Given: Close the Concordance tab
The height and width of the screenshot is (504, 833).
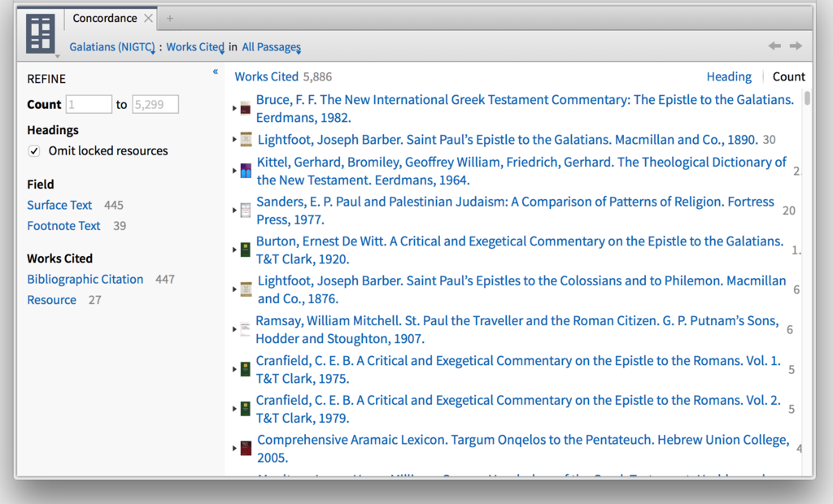Looking at the screenshot, I should [x=149, y=18].
